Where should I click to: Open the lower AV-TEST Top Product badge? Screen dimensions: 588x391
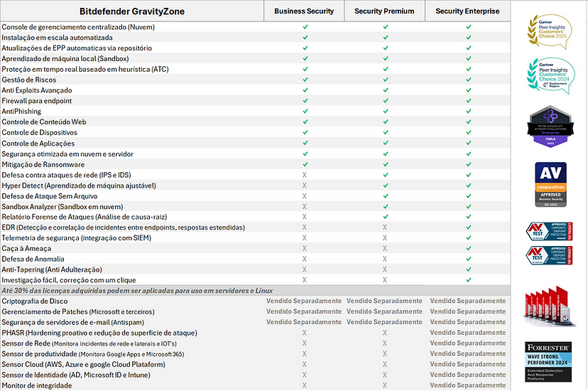549,255
